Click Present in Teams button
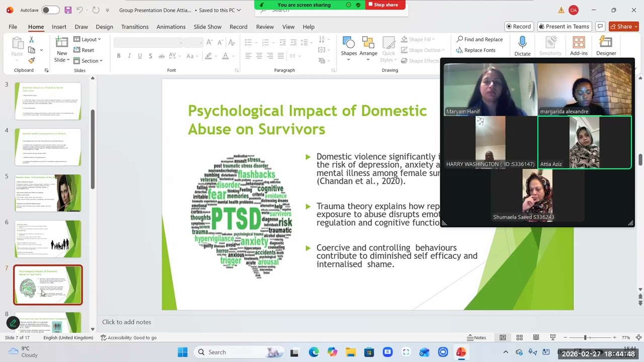Viewport: 644px width, 362px height. pyautogui.click(x=563, y=27)
